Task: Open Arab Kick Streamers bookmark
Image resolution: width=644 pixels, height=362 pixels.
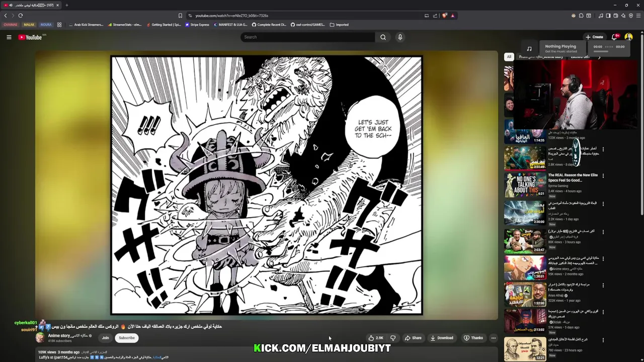Action: 86,25
